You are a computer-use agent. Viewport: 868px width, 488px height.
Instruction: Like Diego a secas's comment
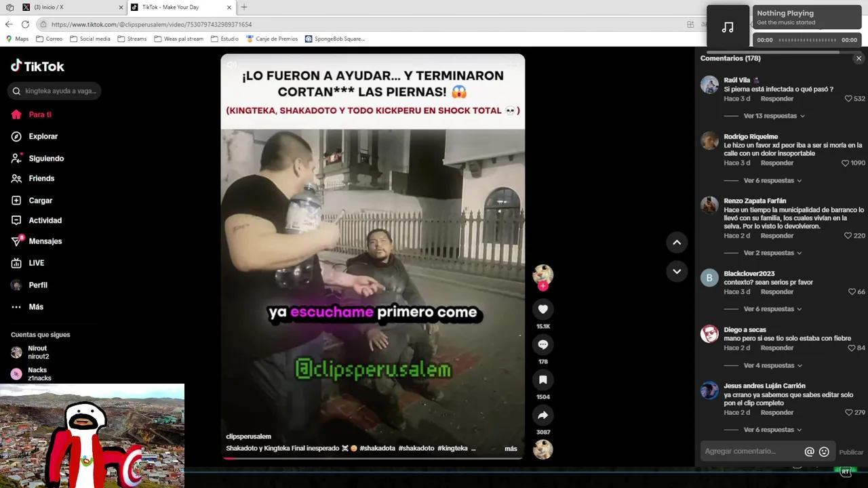click(852, 348)
